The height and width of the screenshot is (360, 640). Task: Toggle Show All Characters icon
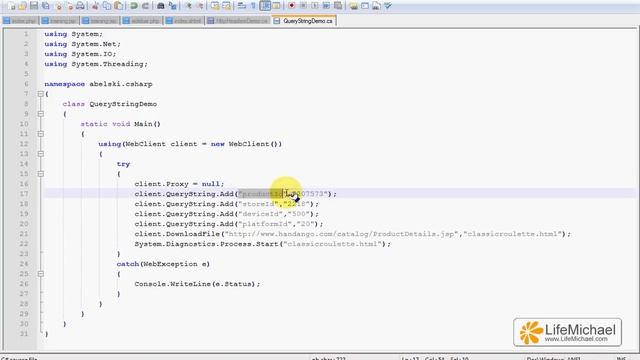(x=253, y=6)
